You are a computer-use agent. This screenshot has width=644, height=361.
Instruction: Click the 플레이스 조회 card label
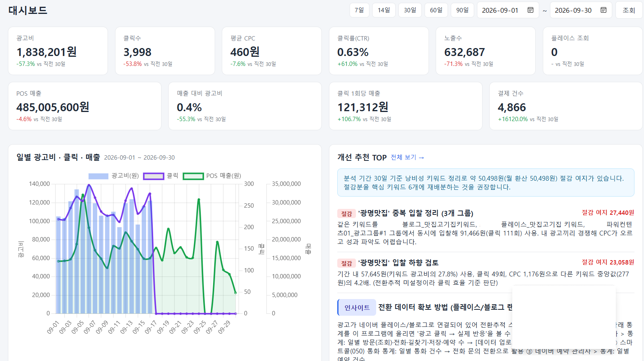(x=570, y=38)
